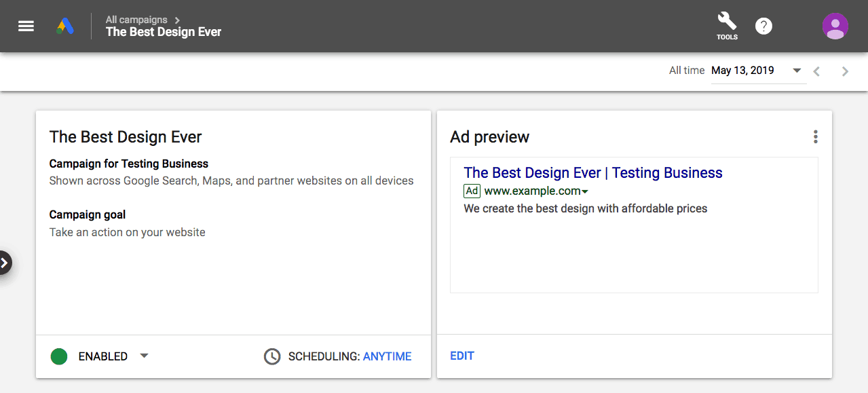Expand the side panel arrow handle
This screenshot has width=868, height=393.
[x=5, y=263]
